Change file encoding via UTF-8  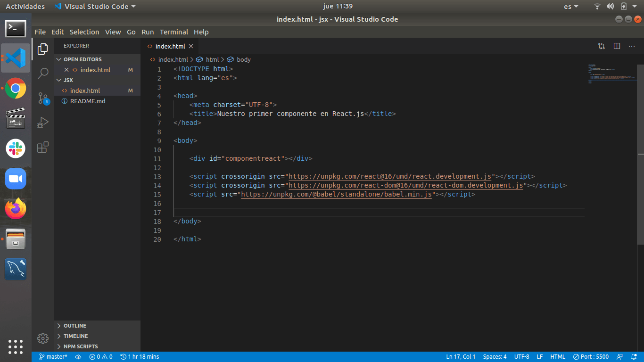521,357
